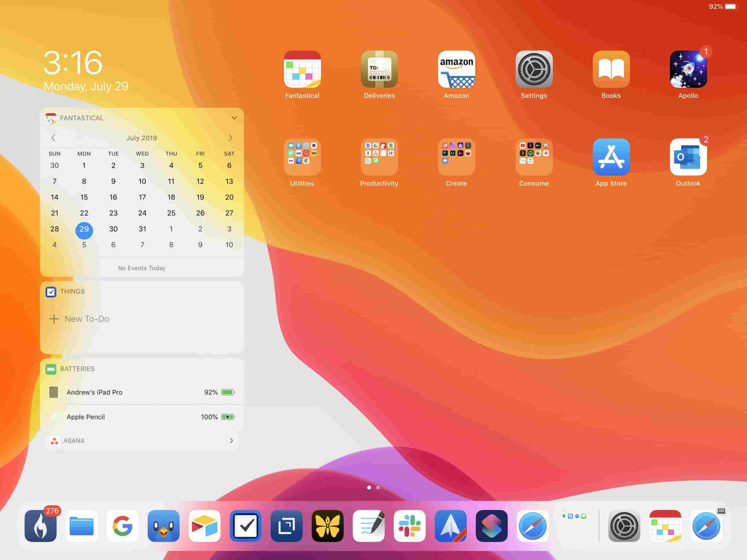Image resolution: width=747 pixels, height=560 pixels.
Task: Open the Airtable app in the dock
Action: point(204,526)
